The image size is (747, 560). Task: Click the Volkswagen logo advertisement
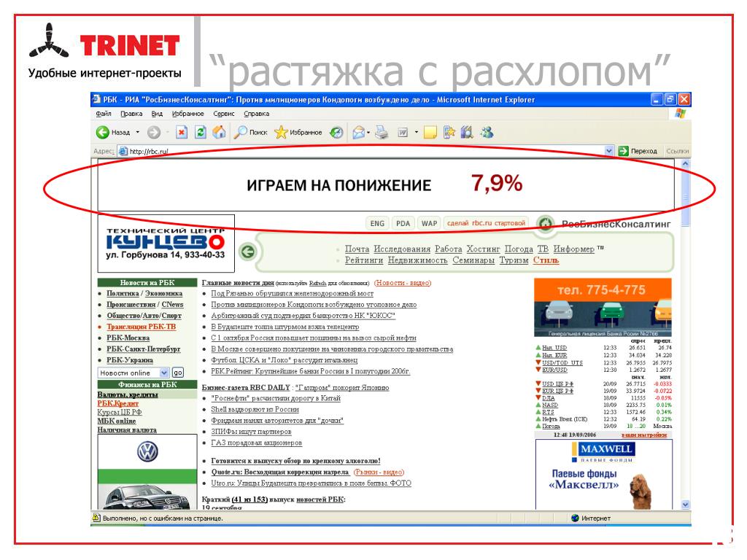pos(147,452)
